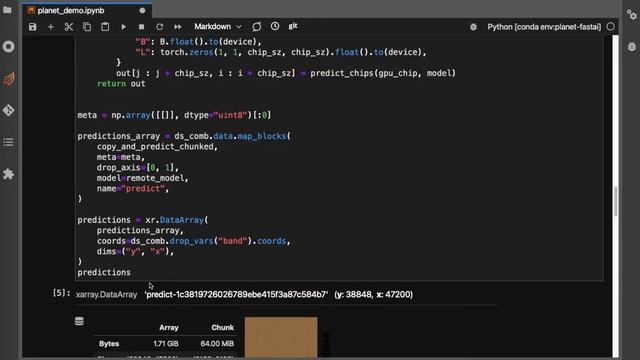Close the planet_demo.ipynb tab via dot
Viewport: 640px width, 360px height.
click(142, 11)
